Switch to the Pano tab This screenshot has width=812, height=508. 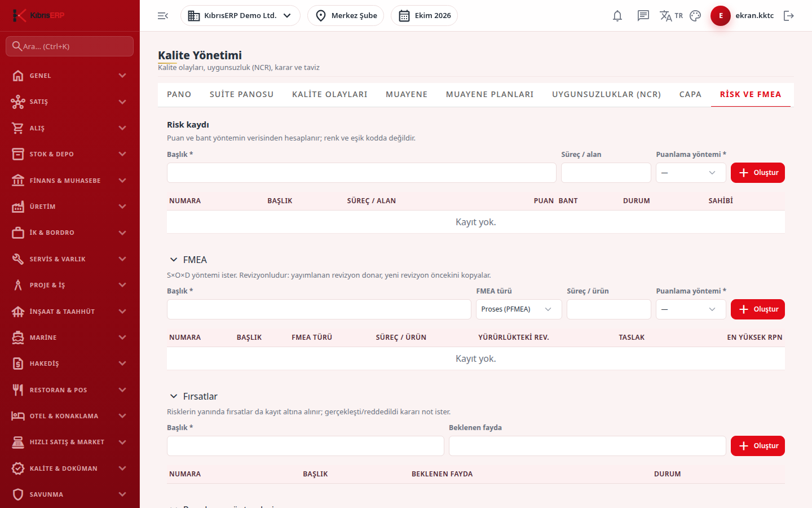[179, 94]
